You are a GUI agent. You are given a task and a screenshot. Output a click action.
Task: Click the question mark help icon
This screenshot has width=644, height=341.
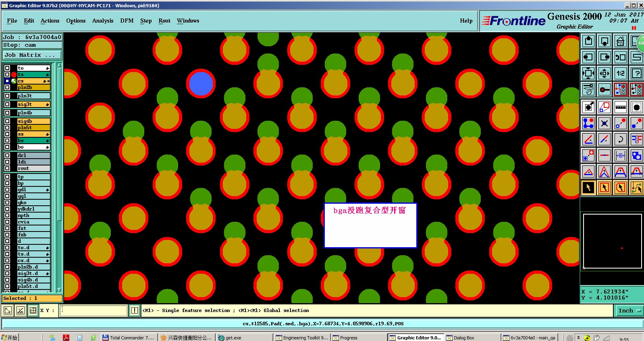(x=637, y=73)
